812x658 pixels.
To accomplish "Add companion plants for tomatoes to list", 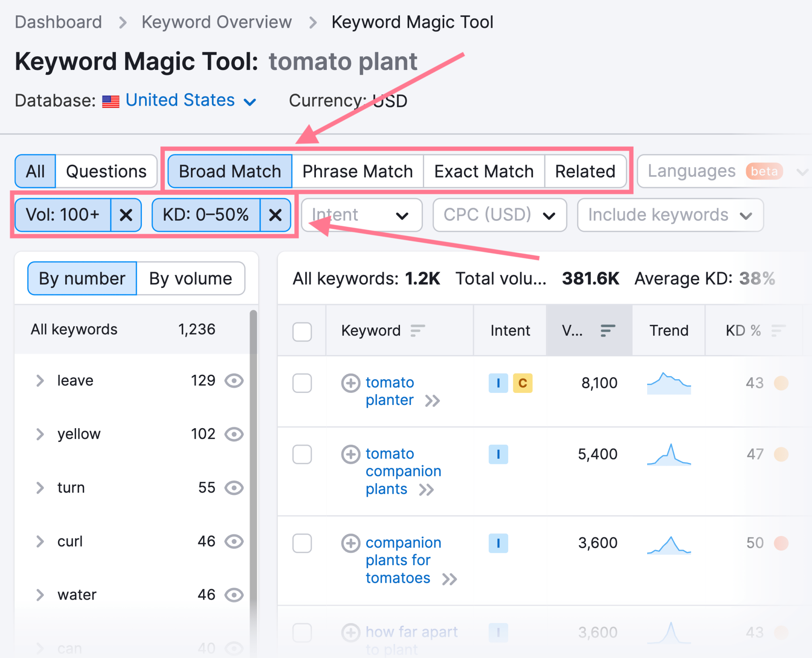I will click(x=351, y=543).
